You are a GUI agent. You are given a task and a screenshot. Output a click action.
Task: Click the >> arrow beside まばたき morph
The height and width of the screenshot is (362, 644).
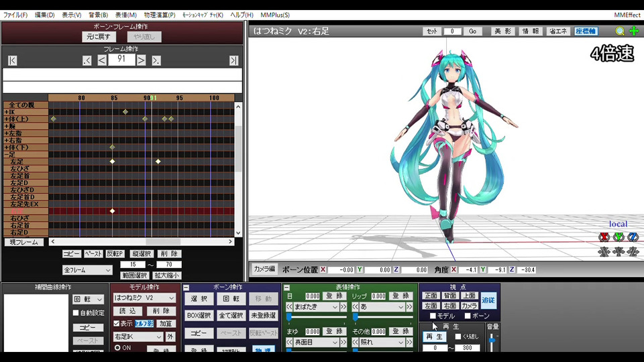click(343, 307)
